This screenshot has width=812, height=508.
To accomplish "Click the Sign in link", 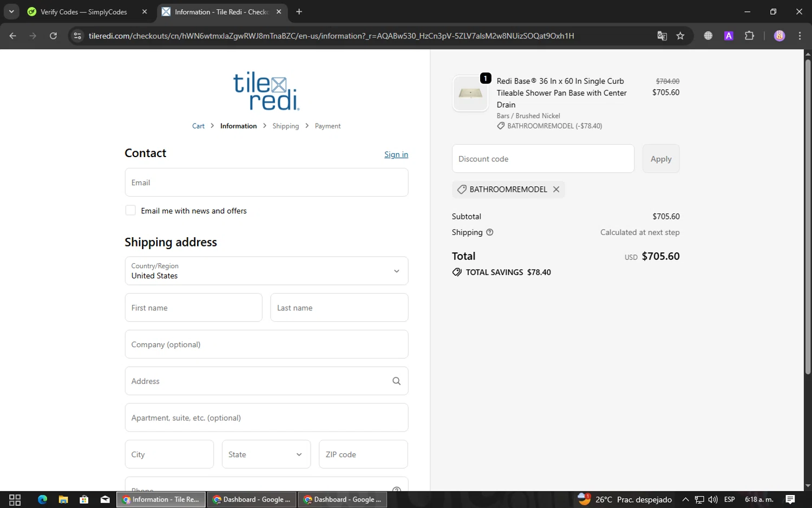I will pos(396,154).
